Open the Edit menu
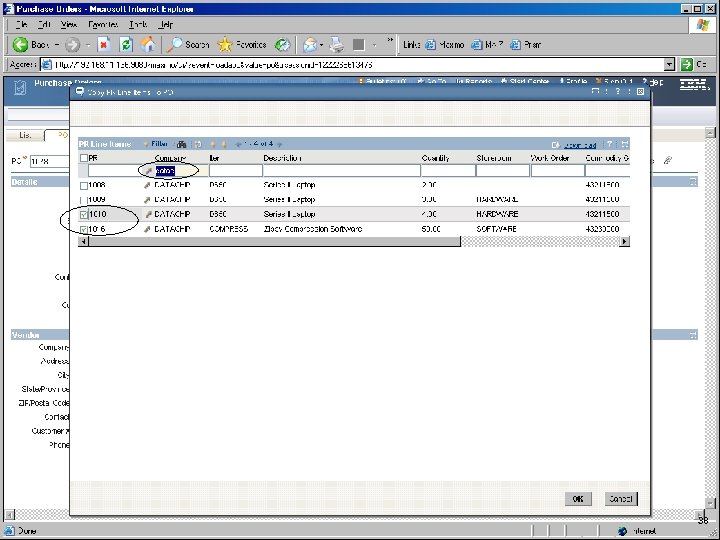This screenshot has width=720, height=540. click(x=44, y=24)
